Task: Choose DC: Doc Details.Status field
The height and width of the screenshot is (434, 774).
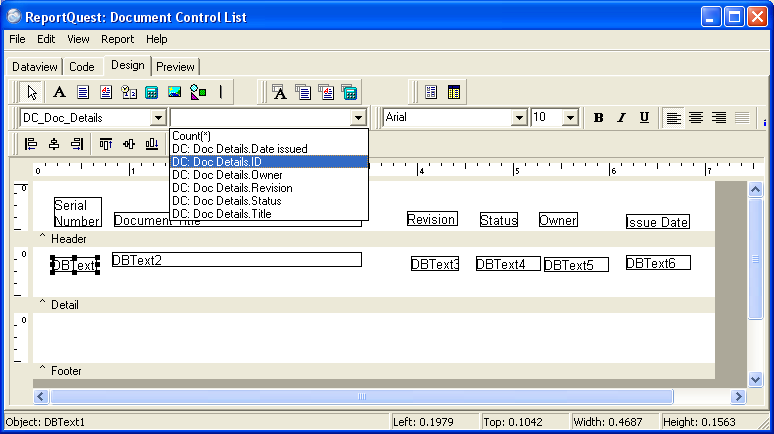Action: [269, 201]
